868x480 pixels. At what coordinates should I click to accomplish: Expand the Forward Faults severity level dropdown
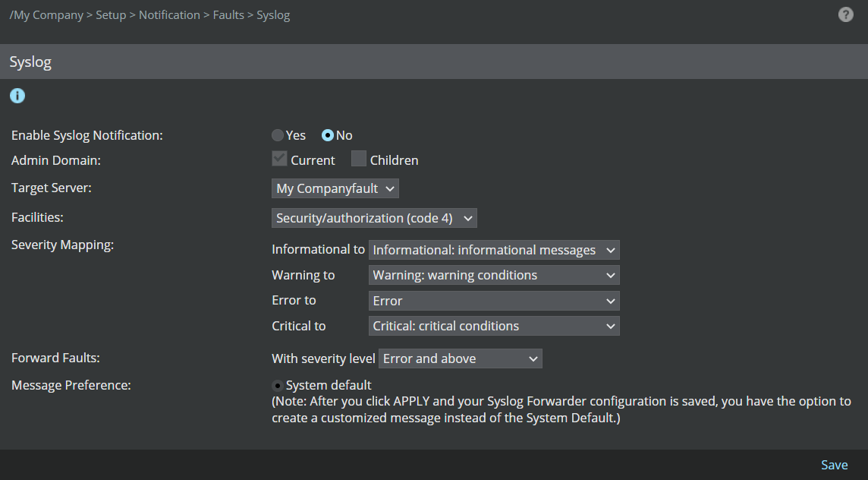click(460, 358)
